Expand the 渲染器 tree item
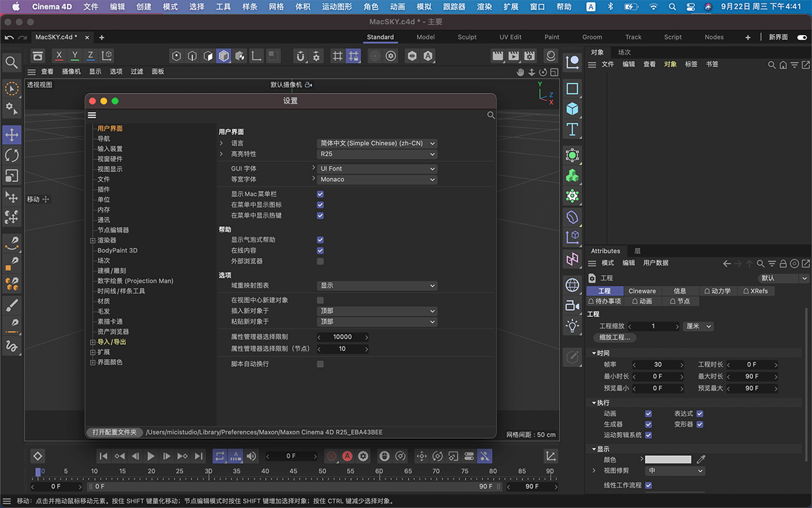812x508 pixels. [93, 240]
